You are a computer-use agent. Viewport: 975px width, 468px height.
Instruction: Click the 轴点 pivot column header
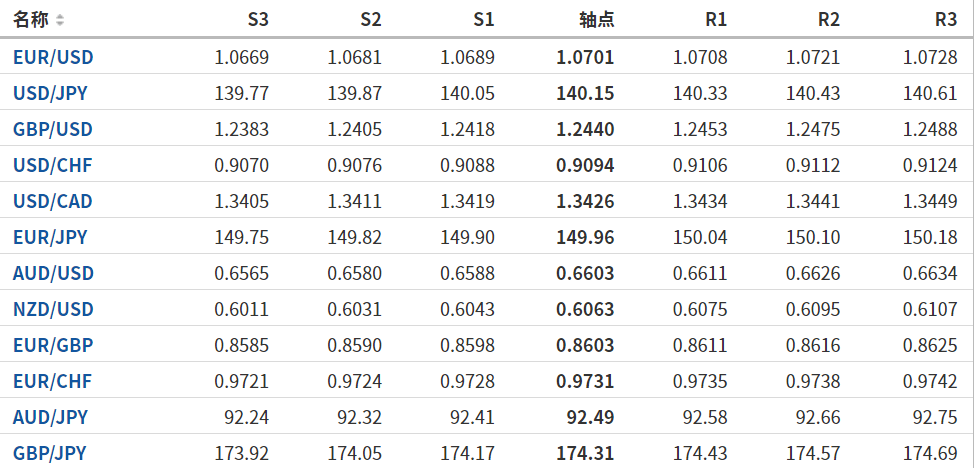click(x=597, y=20)
